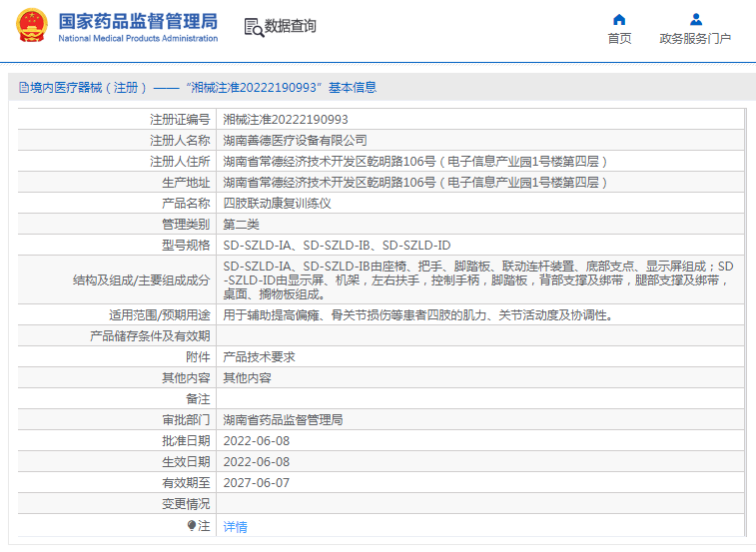
Task: Click National Medical Products Administration subtitle
Action: (x=138, y=39)
